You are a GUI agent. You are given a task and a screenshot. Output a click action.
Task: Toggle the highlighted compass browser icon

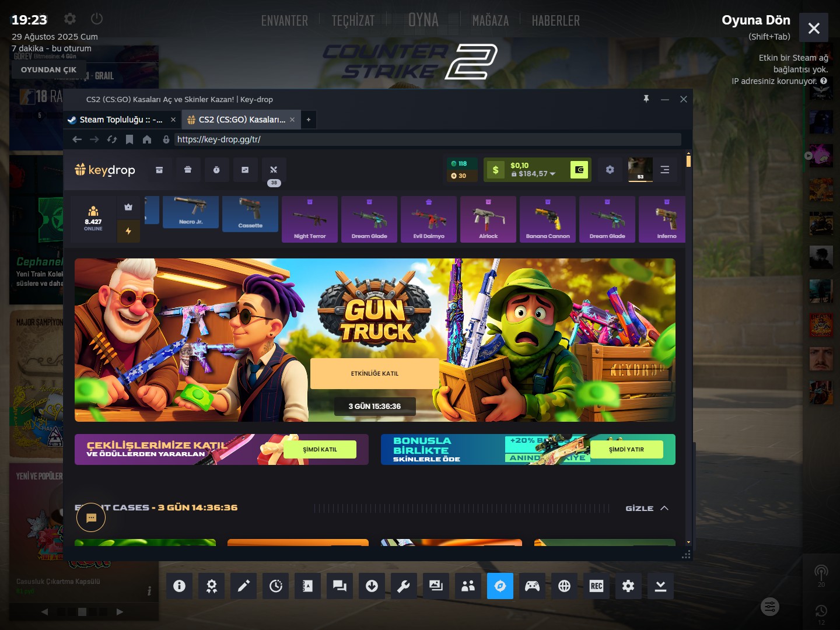[500, 586]
